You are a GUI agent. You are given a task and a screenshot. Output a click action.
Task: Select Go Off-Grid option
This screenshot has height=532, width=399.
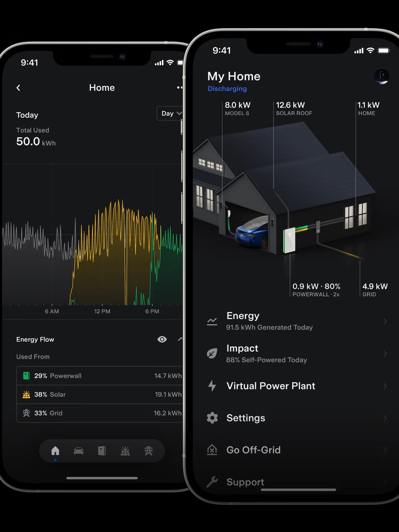[x=297, y=450]
